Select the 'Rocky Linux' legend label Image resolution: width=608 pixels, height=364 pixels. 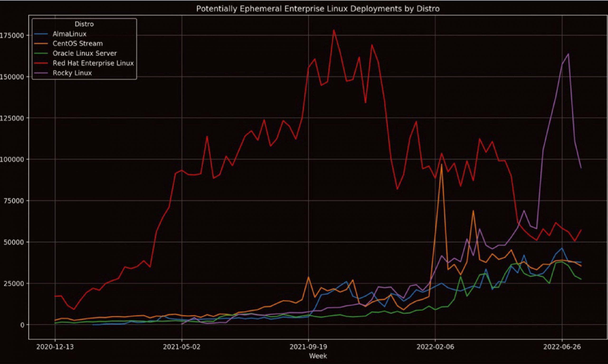[x=72, y=73]
